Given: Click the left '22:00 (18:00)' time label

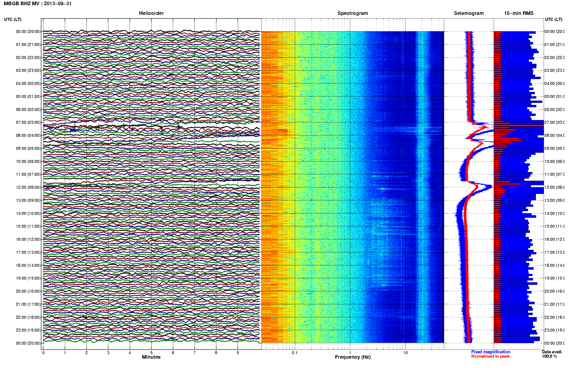Looking at the screenshot, I should (x=28, y=317).
